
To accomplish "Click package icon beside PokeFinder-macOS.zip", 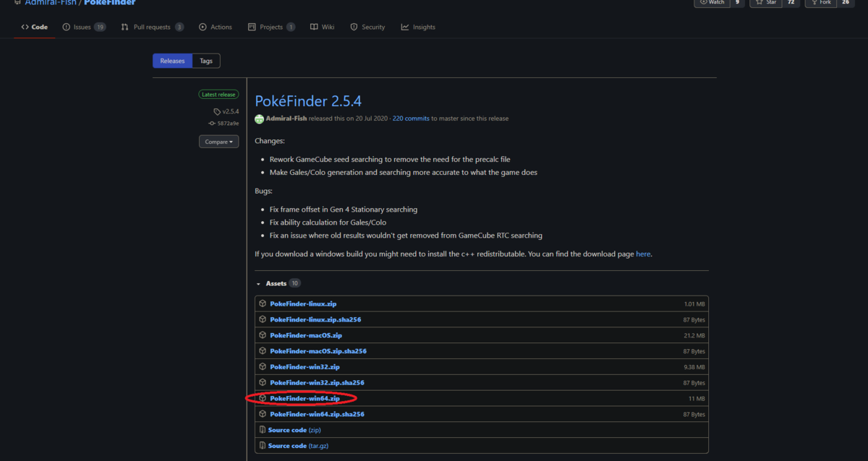I will point(263,335).
